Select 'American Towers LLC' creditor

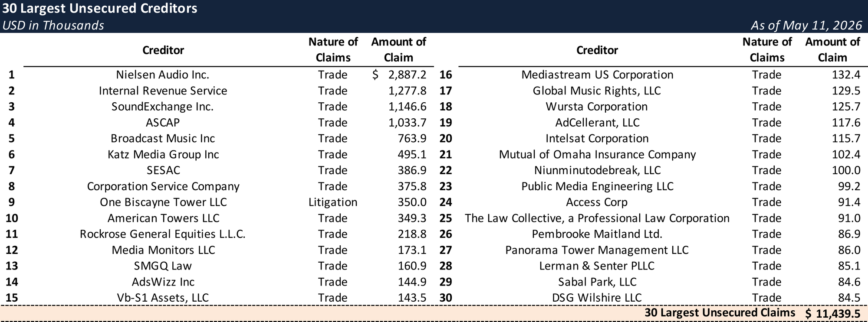click(163, 218)
